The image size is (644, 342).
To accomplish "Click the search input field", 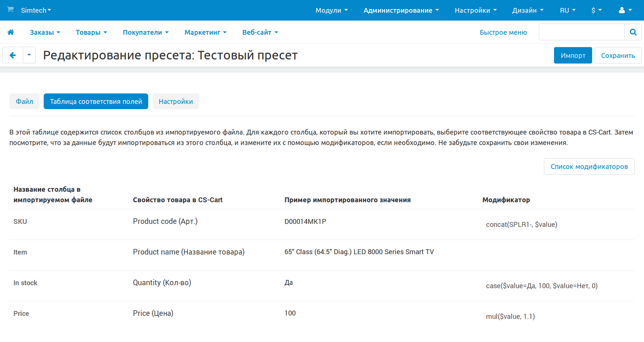I will pos(581,32).
